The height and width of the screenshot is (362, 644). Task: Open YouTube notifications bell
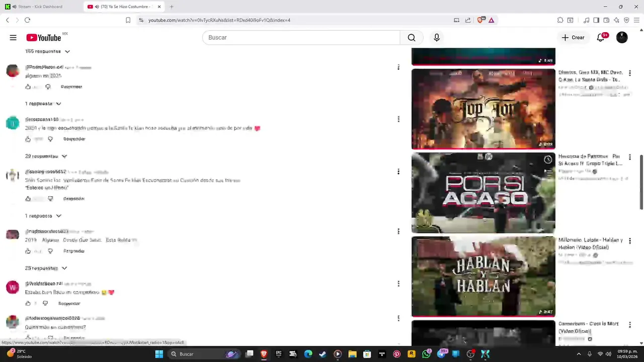tap(601, 38)
